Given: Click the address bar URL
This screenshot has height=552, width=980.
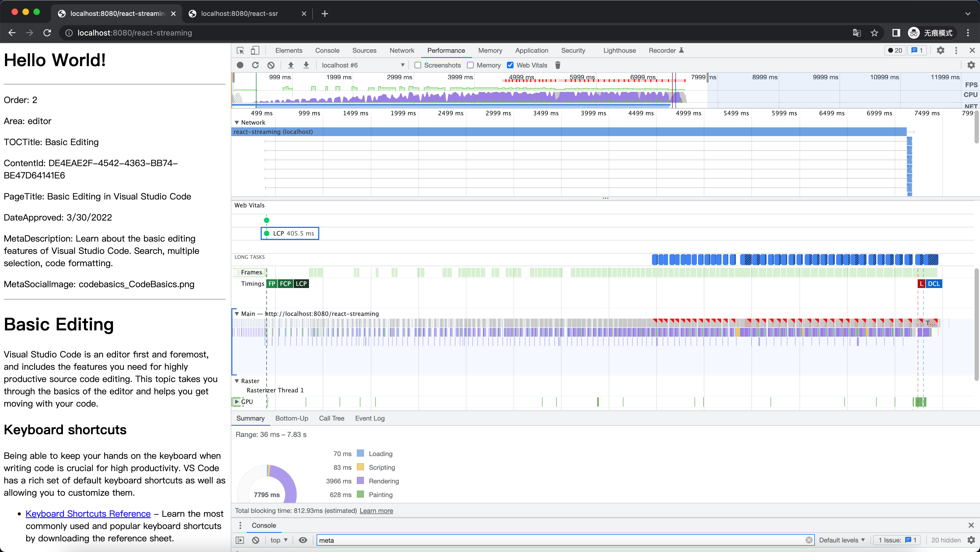Looking at the screenshot, I should (135, 33).
